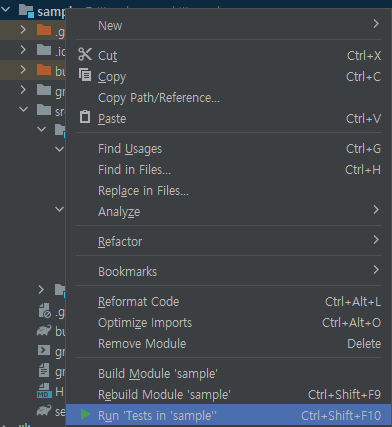The width and height of the screenshot is (392, 427).
Task: Click the Copy pages icon
Action: [85, 75]
